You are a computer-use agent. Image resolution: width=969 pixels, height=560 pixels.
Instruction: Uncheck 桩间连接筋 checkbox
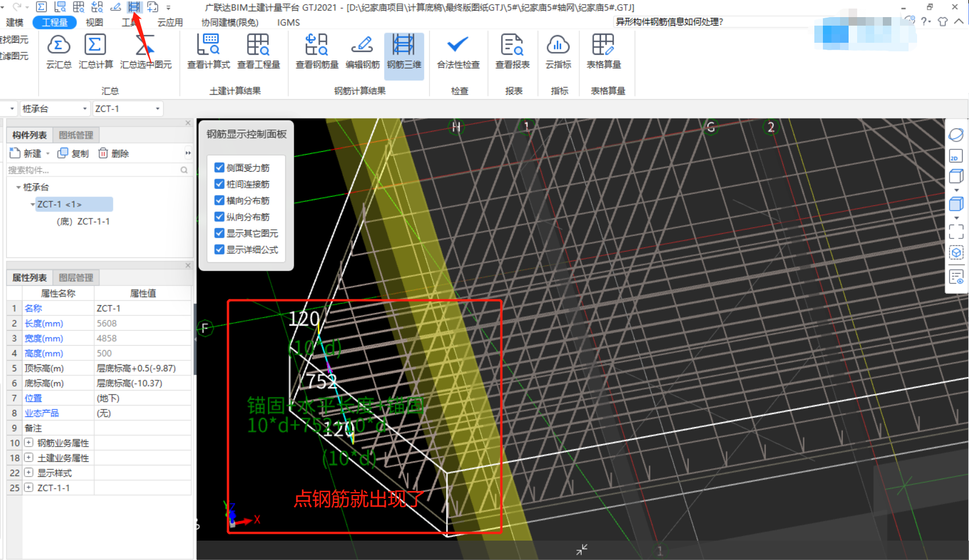coord(219,184)
